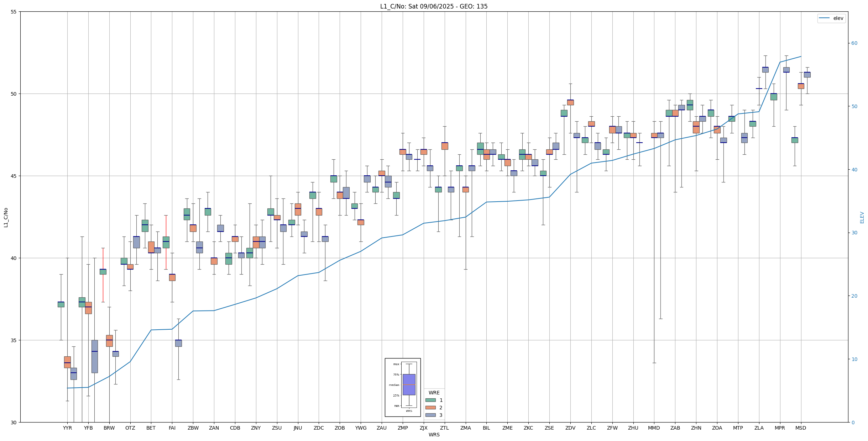Click the blue-gray WRE 3 legend swatch
This screenshot has height=441, width=868.
430,415
